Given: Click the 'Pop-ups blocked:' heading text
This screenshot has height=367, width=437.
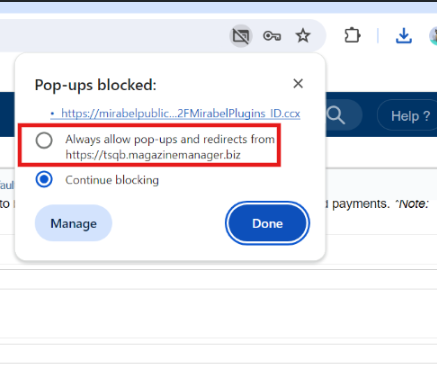Looking at the screenshot, I should pyautogui.click(x=96, y=85).
